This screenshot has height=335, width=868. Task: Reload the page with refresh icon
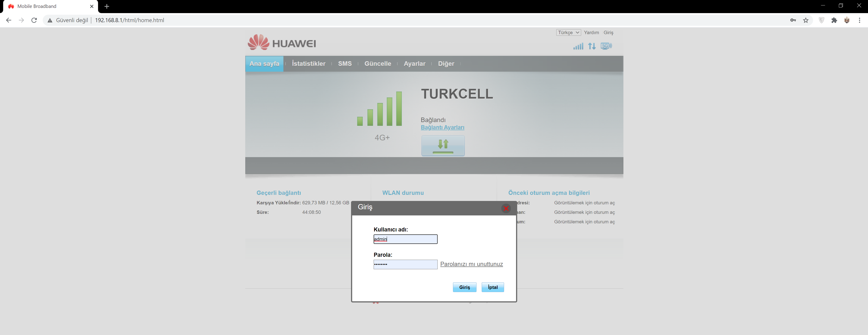[34, 20]
